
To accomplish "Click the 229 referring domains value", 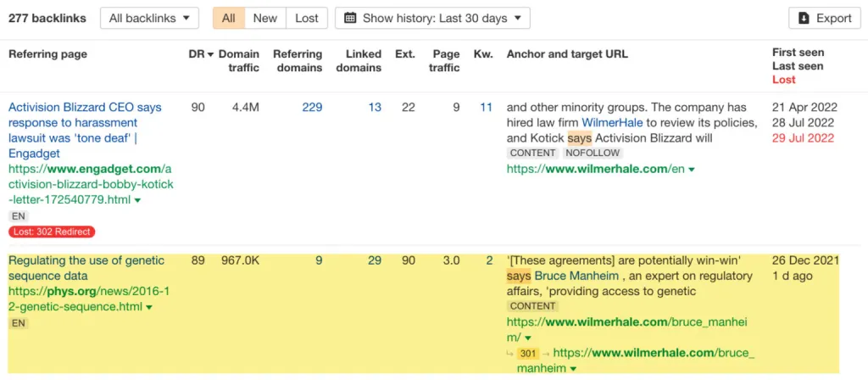I will [312, 108].
